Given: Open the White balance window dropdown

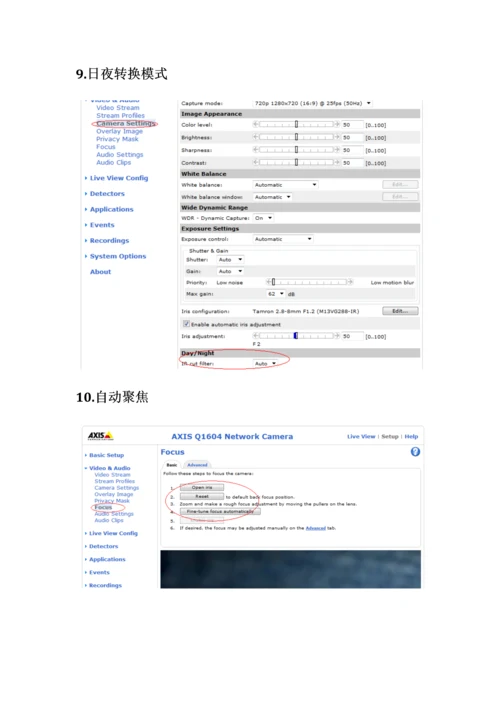Looking at the screenshot, I should (272, 197).
